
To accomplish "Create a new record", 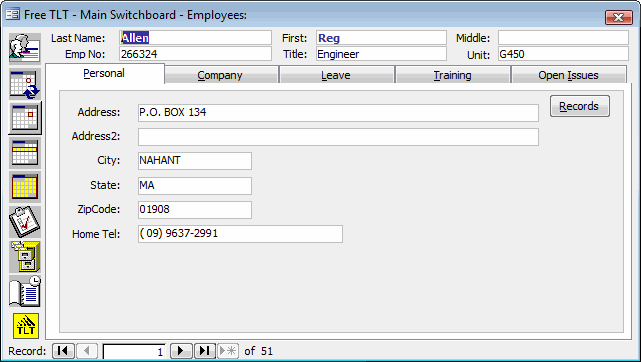I will pyautogui.click(x=228, y=351).
